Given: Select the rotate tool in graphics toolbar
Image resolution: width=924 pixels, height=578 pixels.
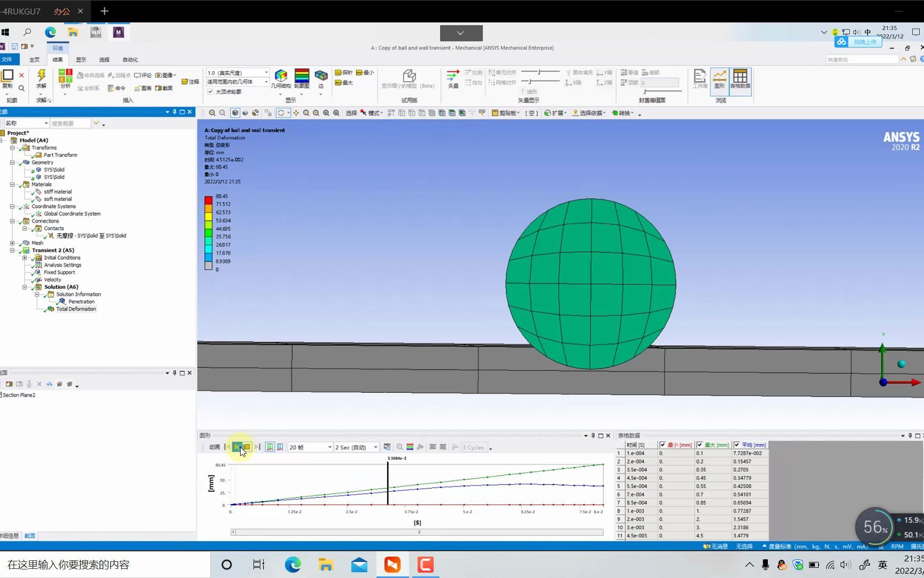Looking at the screenshot, I should (280, 113).
